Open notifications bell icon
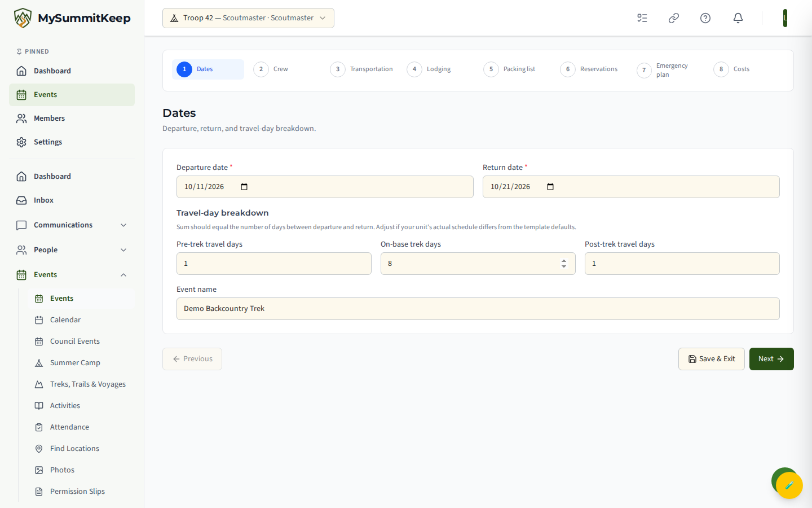This screenshot has width=812, height=508. click(x=738, y=18)
